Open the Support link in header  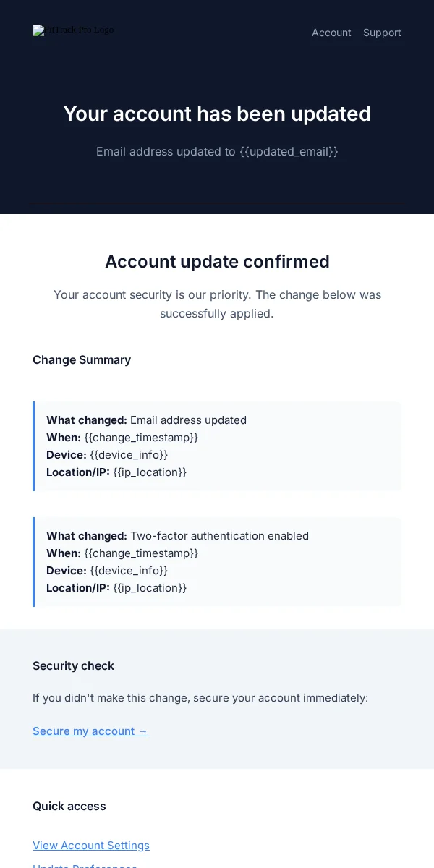point(382,33)
